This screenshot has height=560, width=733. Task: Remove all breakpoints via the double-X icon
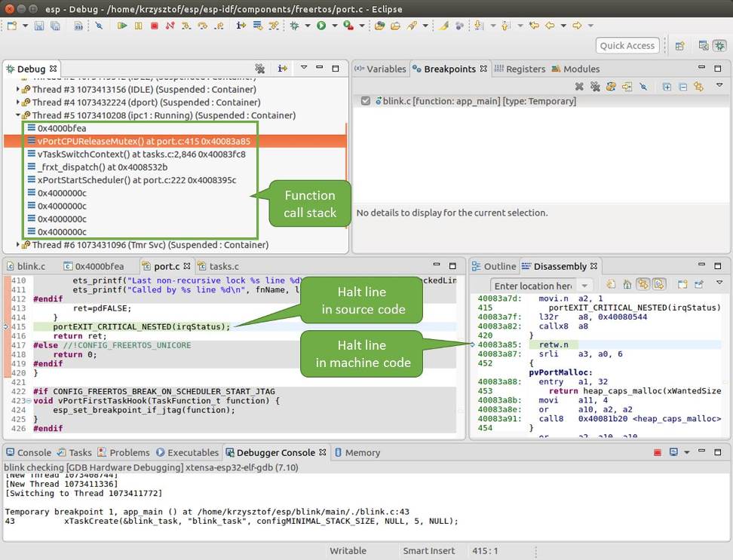pos(595,86)
